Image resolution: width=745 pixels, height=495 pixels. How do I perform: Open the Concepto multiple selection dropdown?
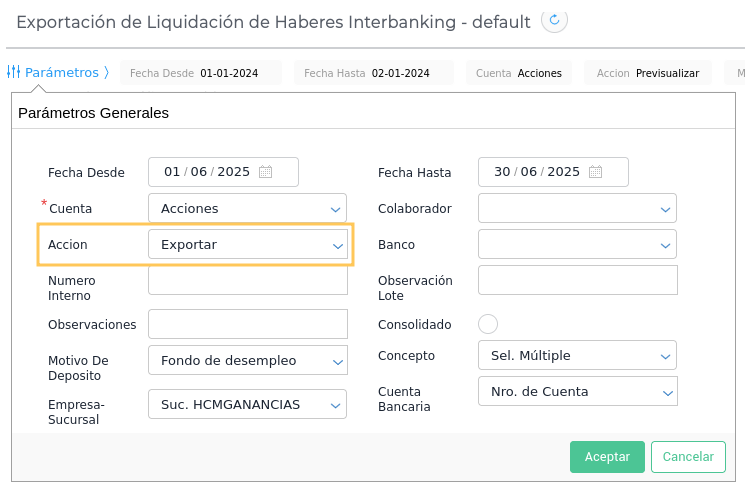pyautogui.click(x=665, y=355)
